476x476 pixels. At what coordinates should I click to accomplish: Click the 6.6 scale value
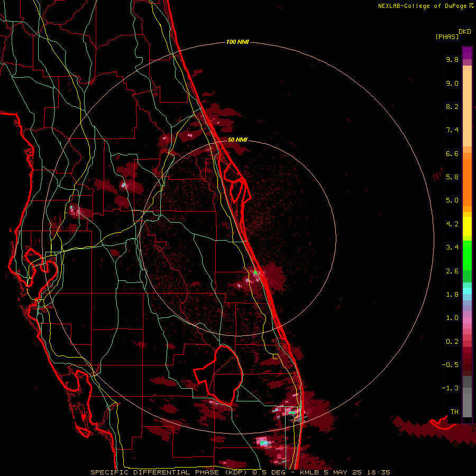coord(452,153)
